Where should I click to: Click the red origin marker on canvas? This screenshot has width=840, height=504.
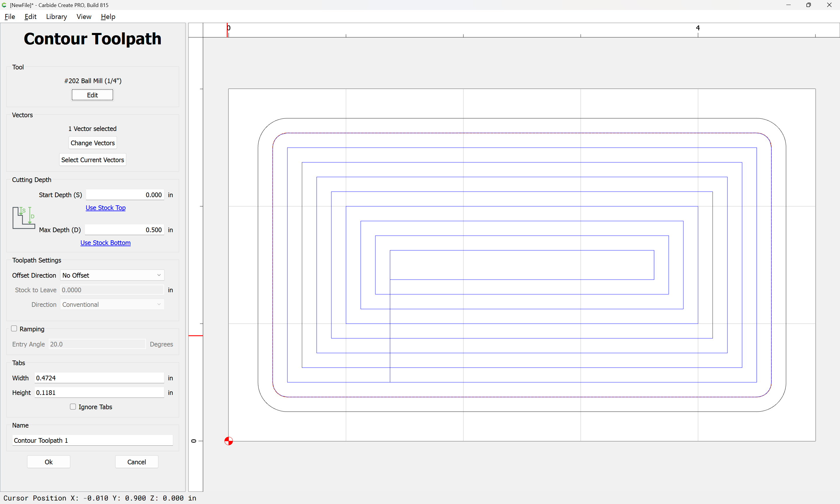[228, 441]
